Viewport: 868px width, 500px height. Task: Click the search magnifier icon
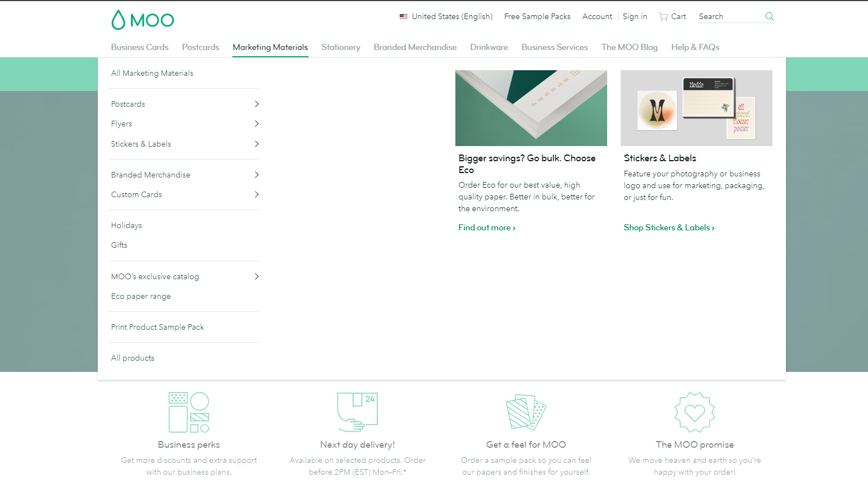click(770, 17)
